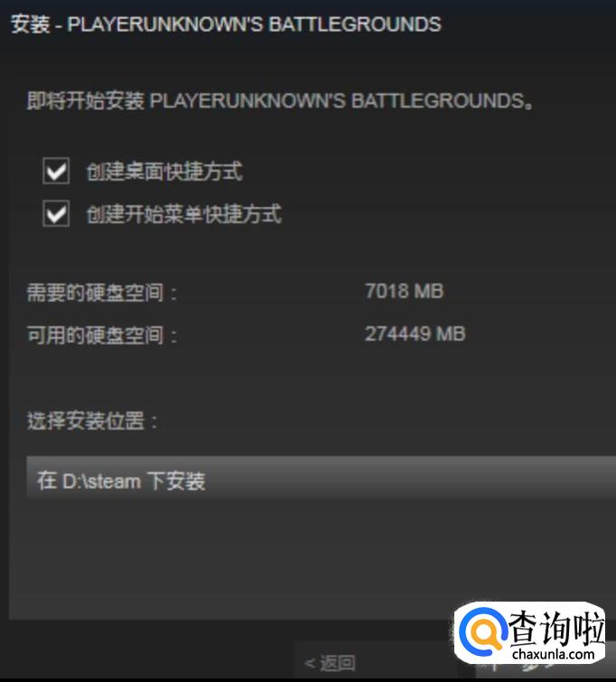Uncheck the 创建桌面快捷方式 checkbox
This screenshot has width=616, height=682.
point(56,171)
